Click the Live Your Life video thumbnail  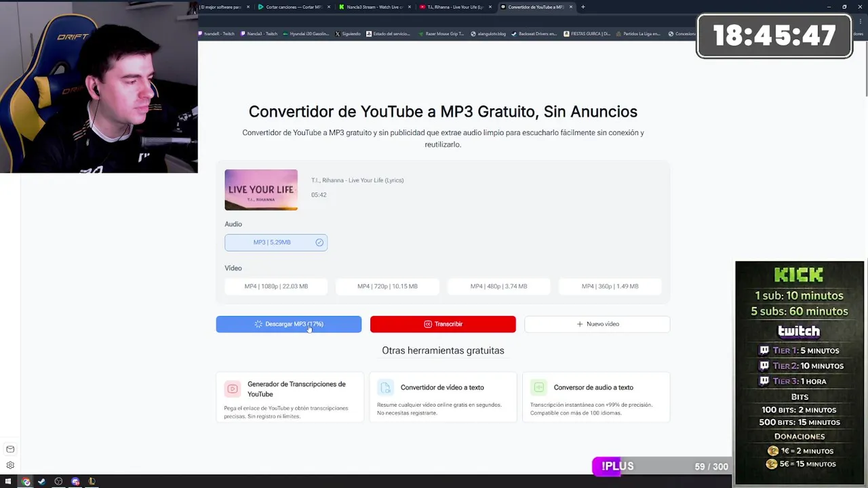click(261, 190)
